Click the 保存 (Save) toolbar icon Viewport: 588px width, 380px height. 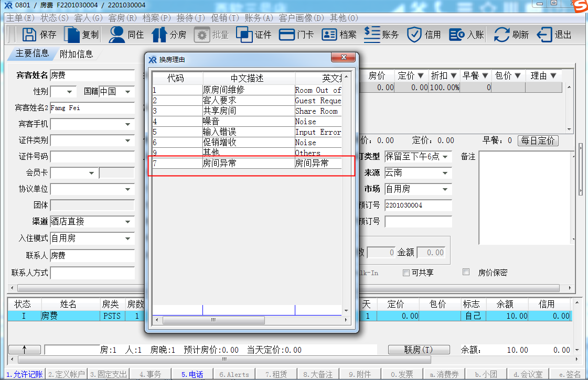coord(29,35)
